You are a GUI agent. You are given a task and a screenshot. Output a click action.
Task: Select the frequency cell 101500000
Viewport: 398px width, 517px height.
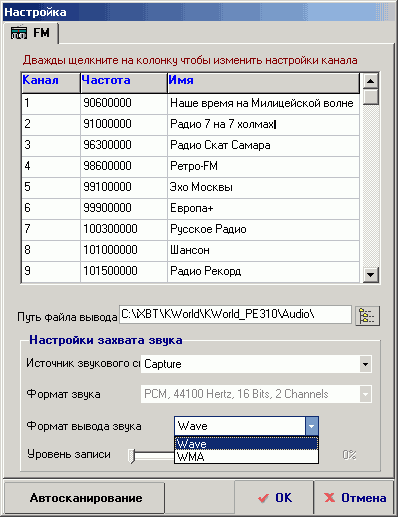coord(124,272)
